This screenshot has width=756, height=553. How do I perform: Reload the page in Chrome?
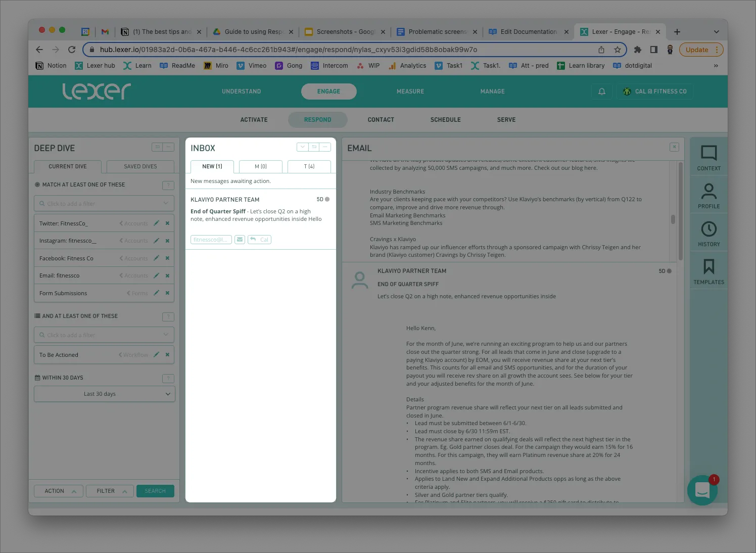coord(72,50)
